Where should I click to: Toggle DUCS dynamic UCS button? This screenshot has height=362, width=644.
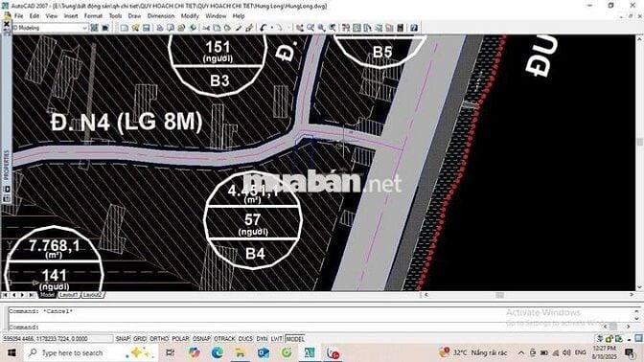pyautogui.click(x=245, y=339)
